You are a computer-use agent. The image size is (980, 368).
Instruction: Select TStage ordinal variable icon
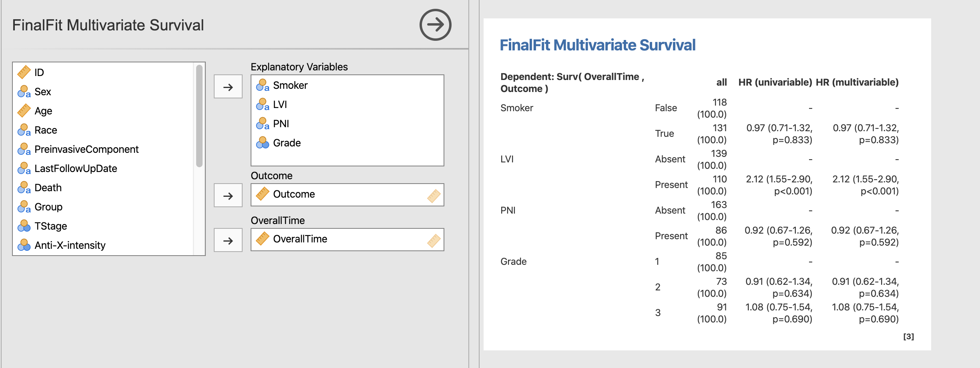point(24,226)
